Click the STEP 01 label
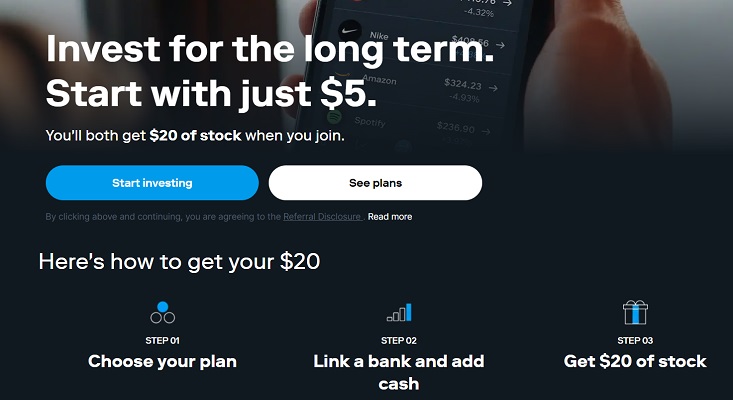Screen dimensions: 733x400 pyautogui.click(x=162, y=341)
